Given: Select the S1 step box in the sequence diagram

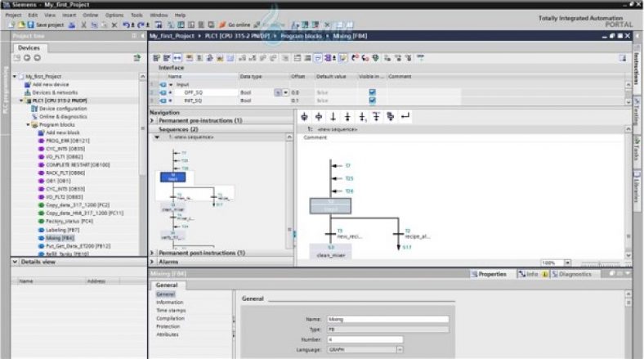Looking at the screenshot, I should click(x=331, y=206).
